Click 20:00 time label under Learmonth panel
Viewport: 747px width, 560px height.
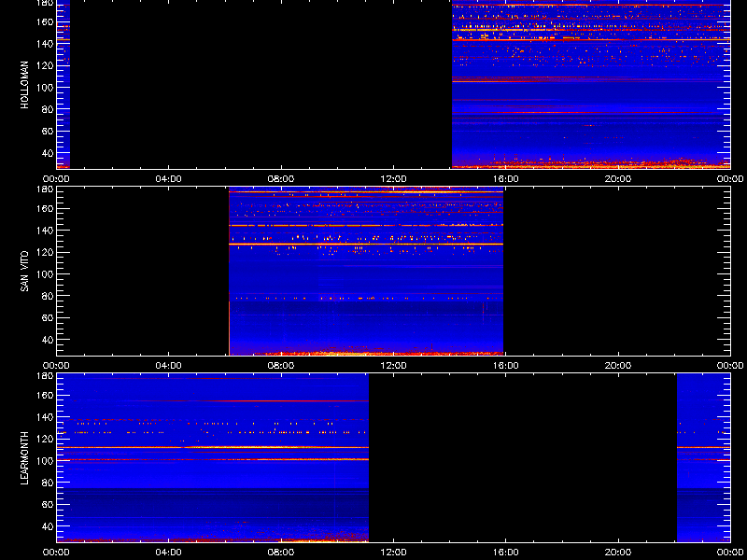tap(618, 553)
